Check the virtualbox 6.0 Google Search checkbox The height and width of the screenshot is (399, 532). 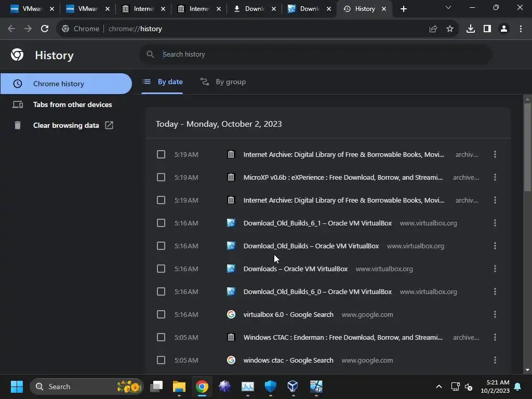tap(161, 314)
